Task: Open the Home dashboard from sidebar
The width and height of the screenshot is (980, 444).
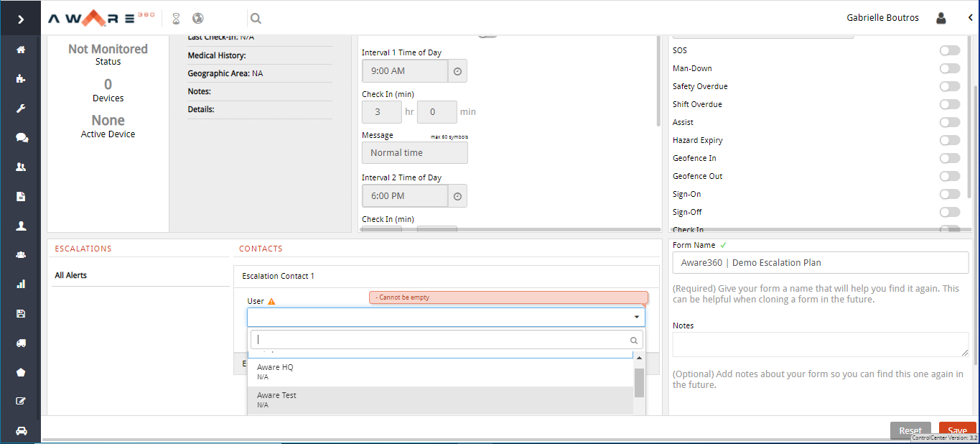Action: (20, 49)
